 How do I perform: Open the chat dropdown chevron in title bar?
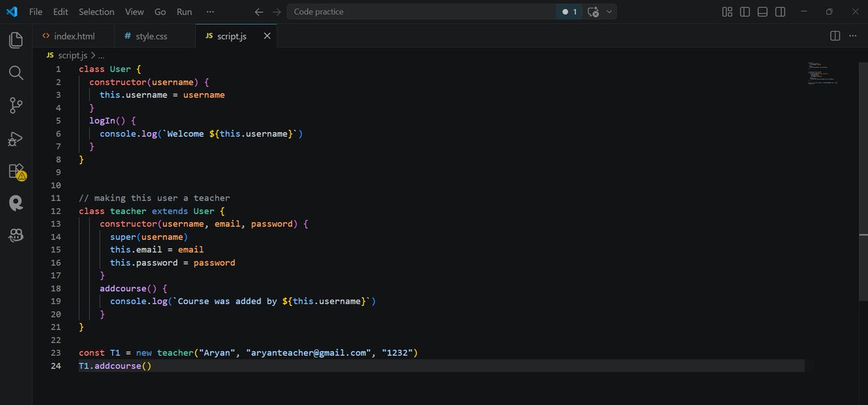(x=610, y=12)
